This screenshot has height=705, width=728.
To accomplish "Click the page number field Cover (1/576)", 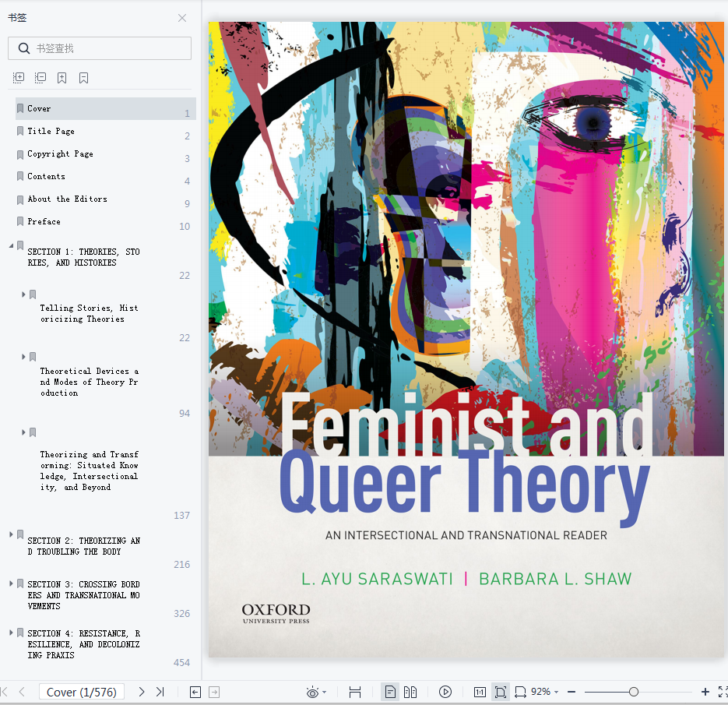I will (81, 692).
